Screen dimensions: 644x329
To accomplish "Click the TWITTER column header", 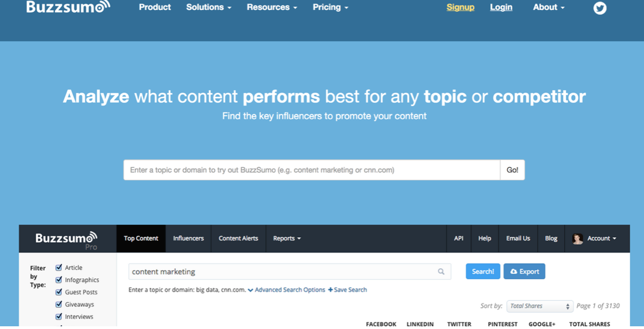I will (x=459, y=324).
